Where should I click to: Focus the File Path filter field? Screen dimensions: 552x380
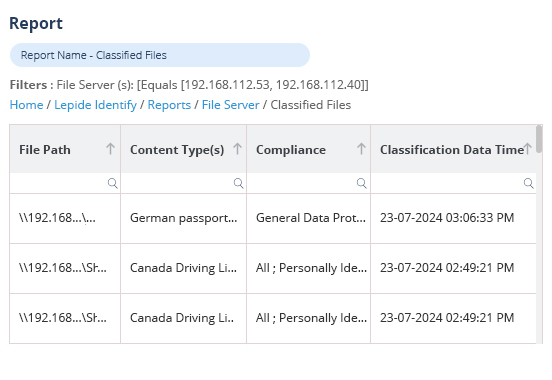point(65,183)
